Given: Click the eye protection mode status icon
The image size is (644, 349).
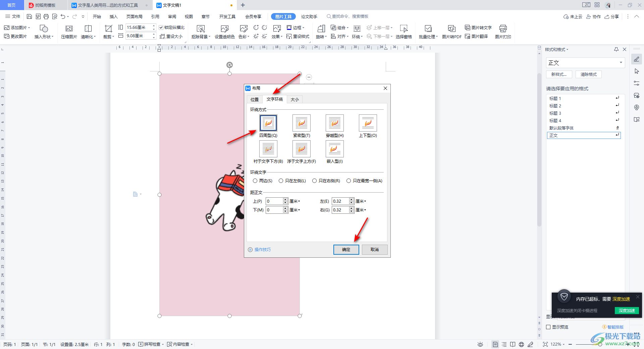Looking at the screenshot, I should [x=480, y=344].
